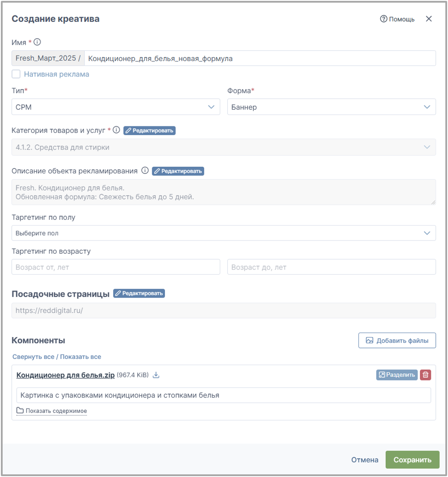The width and height of the screenshot is (448, 477).
Task: Click the Возраст от, лет input field
Action: [x=116, y=267]
